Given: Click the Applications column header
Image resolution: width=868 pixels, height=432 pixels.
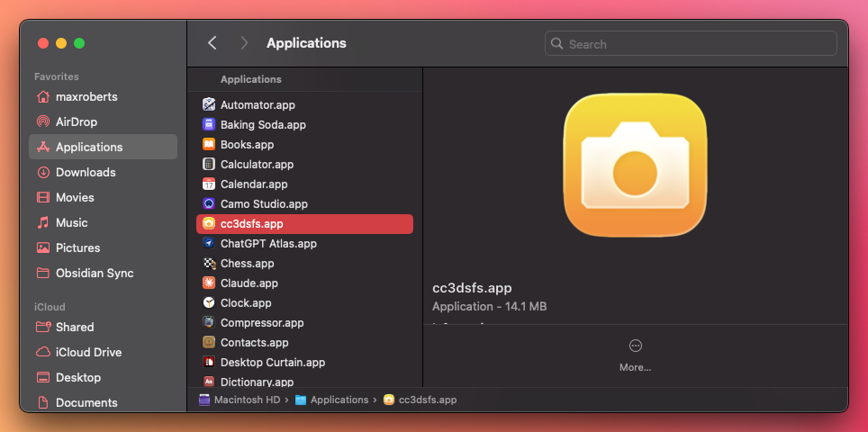Looking at the screenshot, I should pos(251,79).
